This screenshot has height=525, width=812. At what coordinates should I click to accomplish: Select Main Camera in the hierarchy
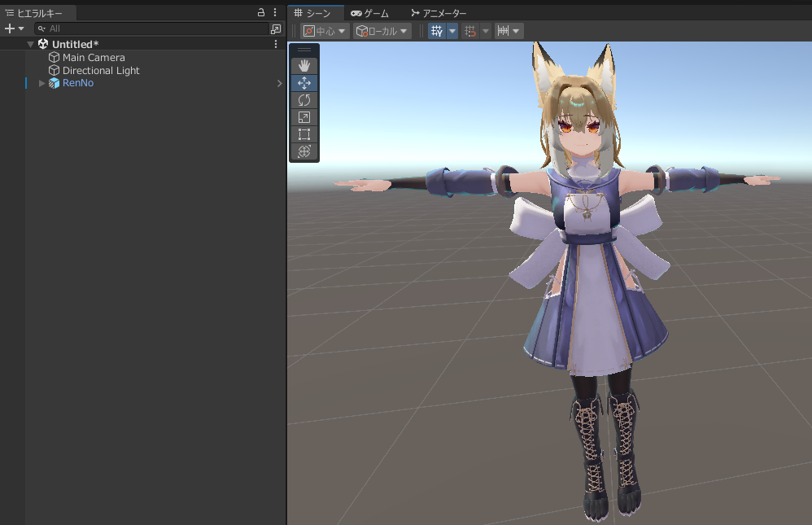point(94,58)
